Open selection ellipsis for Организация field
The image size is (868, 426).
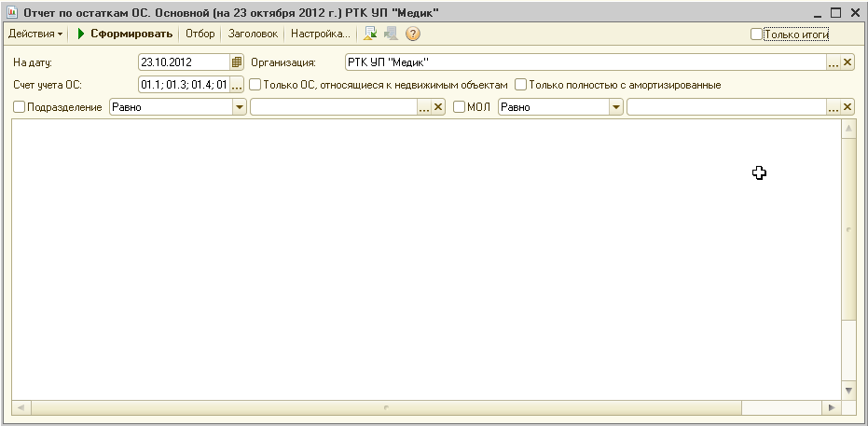pos(834,62)
